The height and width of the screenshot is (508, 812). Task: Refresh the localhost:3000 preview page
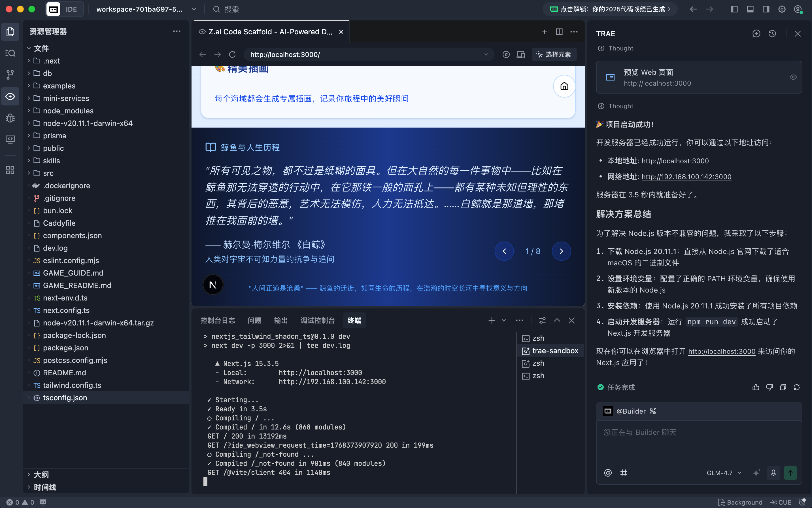coord(232,54)
